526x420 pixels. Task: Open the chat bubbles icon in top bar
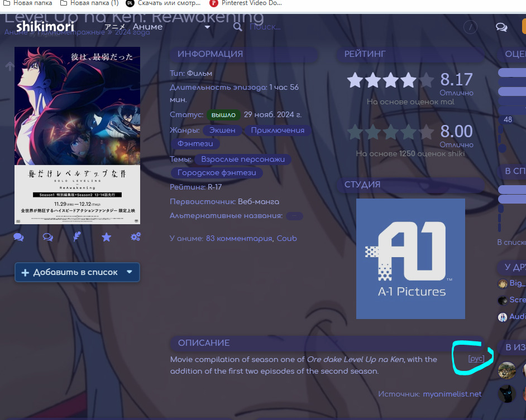click(x=501, y=27)
